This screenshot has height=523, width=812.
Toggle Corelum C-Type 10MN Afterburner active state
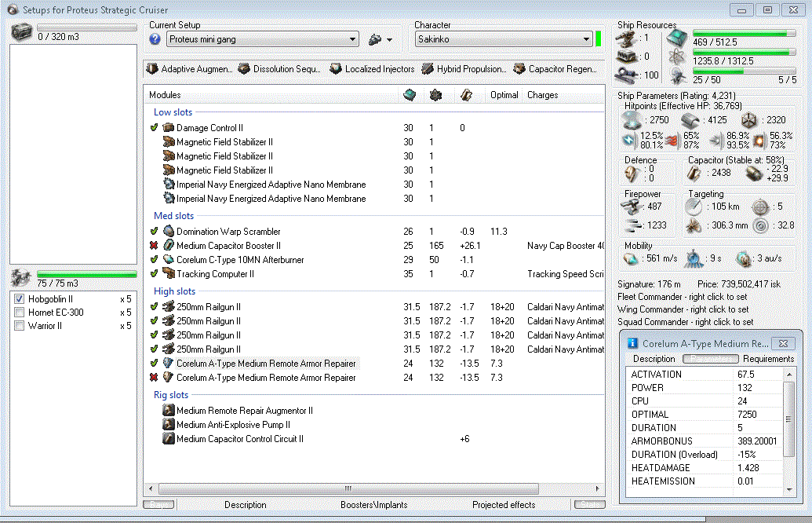pos(154,260)
